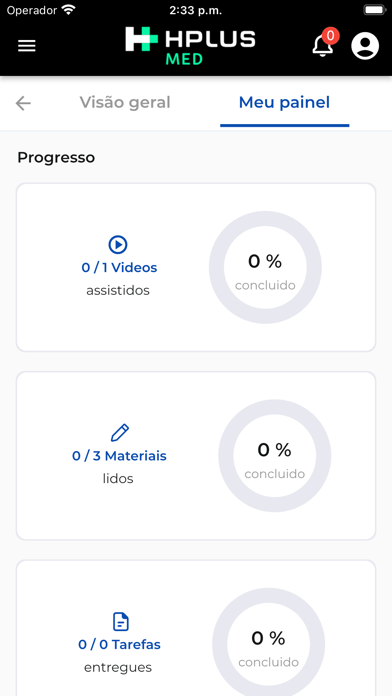
Task: Open the 0 / 1 Videos link
Action: 119,268
